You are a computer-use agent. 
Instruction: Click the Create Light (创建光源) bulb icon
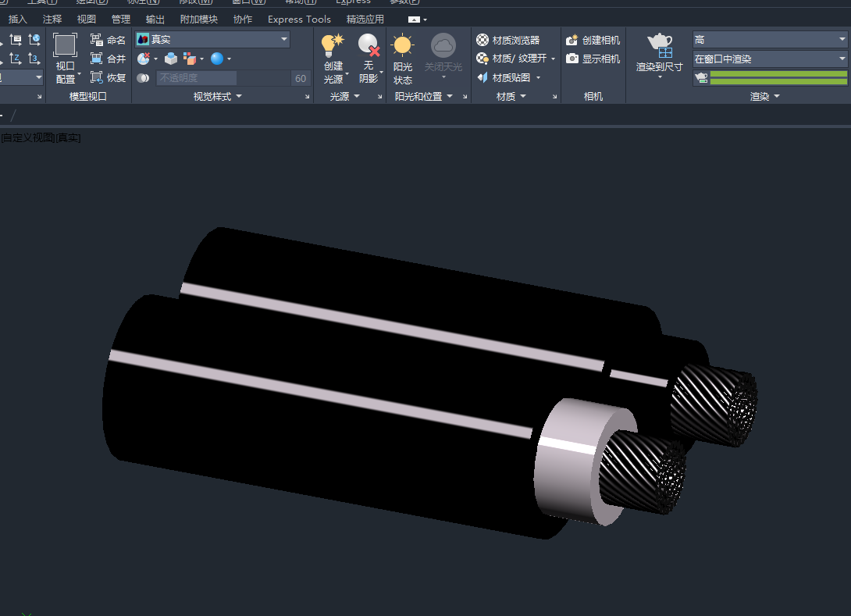333,45
